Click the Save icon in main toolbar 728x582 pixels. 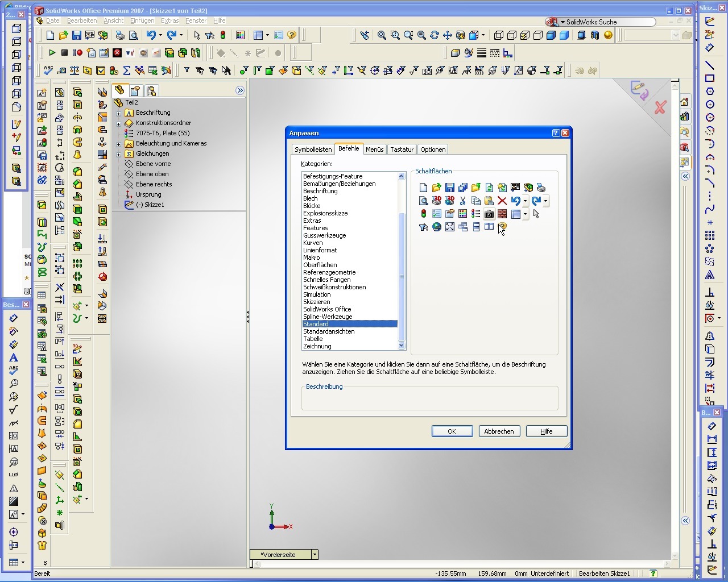(x=77, y=35)
